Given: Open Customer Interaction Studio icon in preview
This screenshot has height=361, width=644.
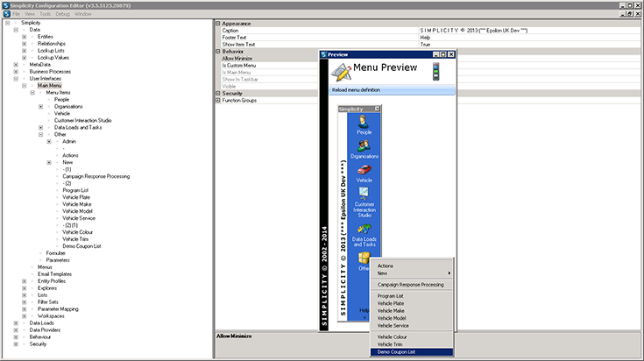Looking at the screenshot, I should click(x=364, y=194).
